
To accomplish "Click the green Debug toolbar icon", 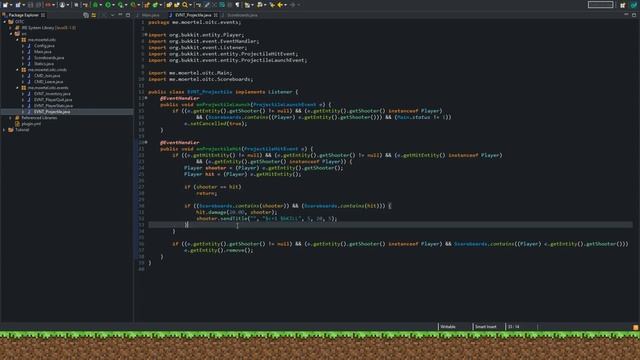I will [95, 5].
